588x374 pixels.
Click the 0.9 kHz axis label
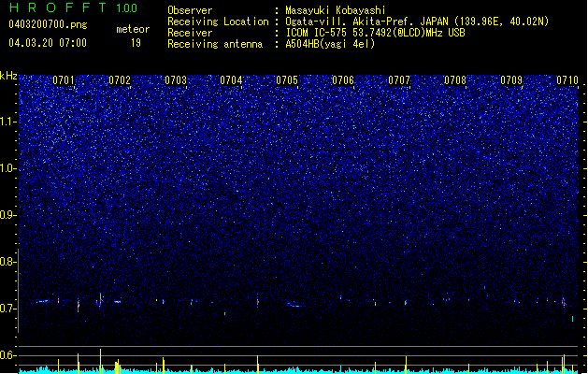tap(8, 215)
